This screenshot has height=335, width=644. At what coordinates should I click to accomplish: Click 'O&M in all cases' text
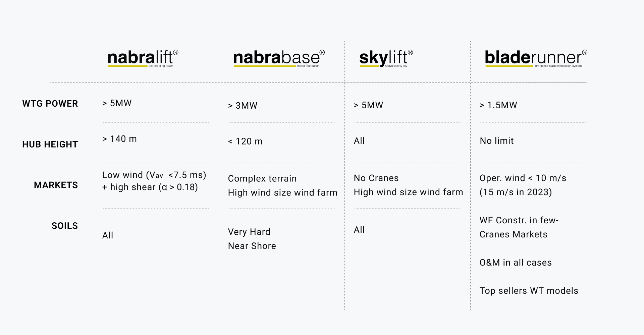(x=516, y=263)
